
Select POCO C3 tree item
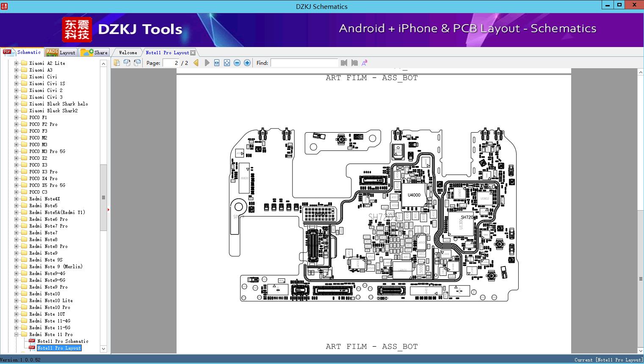tap(38, 192)
